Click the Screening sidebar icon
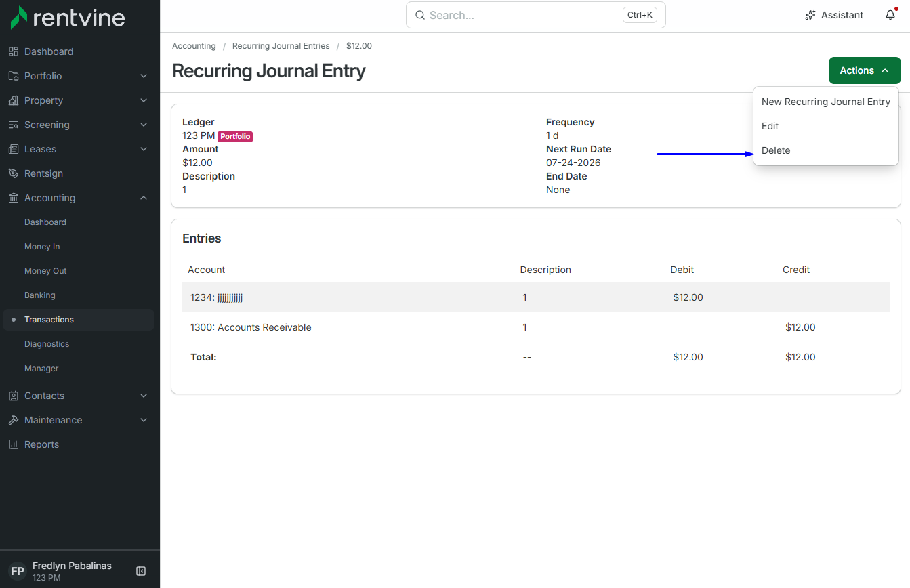This screenshot has width=910, height=588. 14,125
